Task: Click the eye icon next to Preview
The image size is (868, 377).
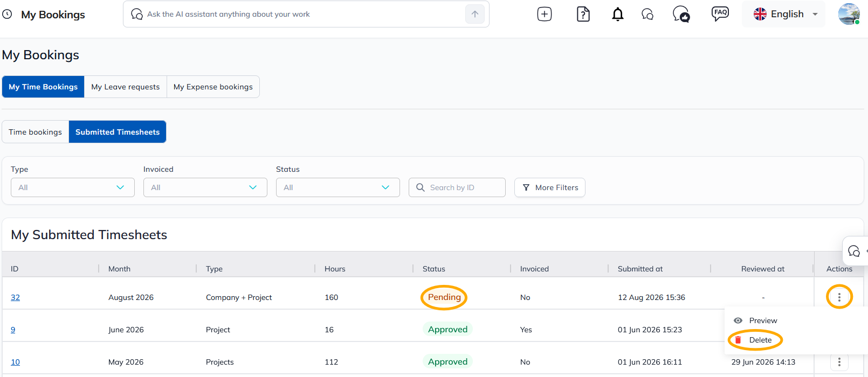Action: 738,320
